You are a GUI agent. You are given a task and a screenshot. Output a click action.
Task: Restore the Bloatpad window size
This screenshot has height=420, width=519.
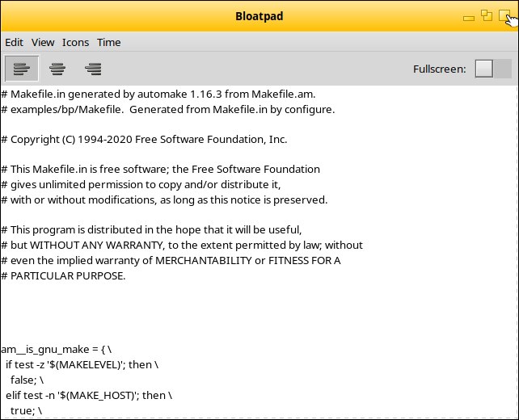click(x=487, y=15)
